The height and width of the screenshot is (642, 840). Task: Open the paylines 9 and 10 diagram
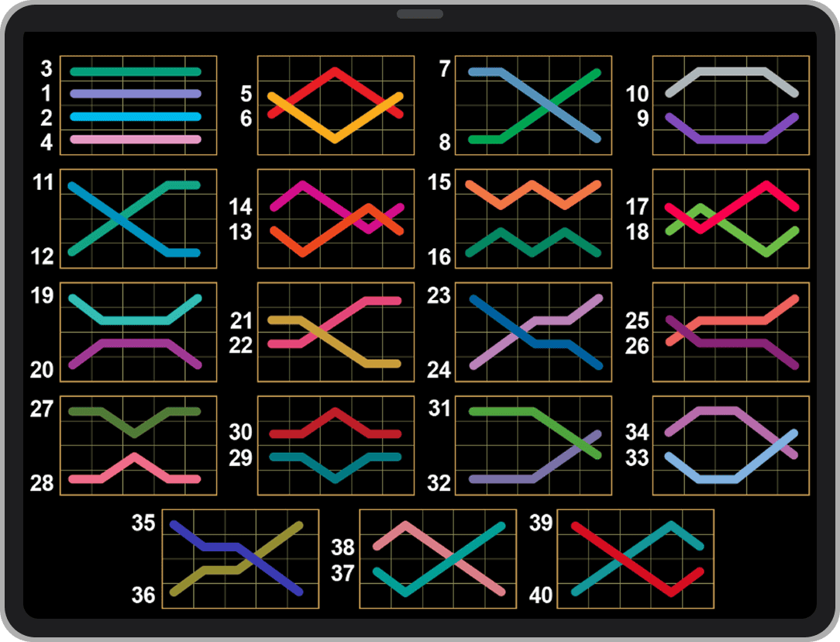tap(731, 105)
